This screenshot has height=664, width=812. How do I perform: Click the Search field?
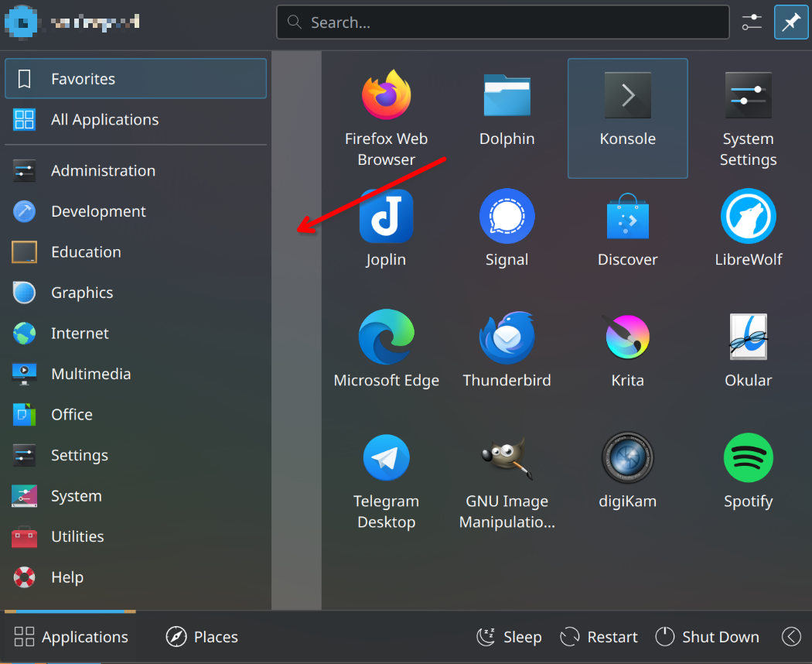pos(503,22)
